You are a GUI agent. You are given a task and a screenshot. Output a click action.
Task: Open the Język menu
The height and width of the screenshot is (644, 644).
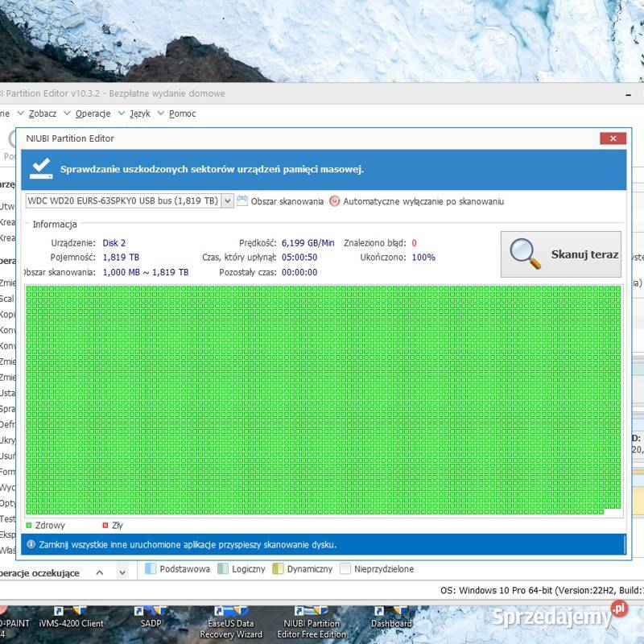point(139,114)
